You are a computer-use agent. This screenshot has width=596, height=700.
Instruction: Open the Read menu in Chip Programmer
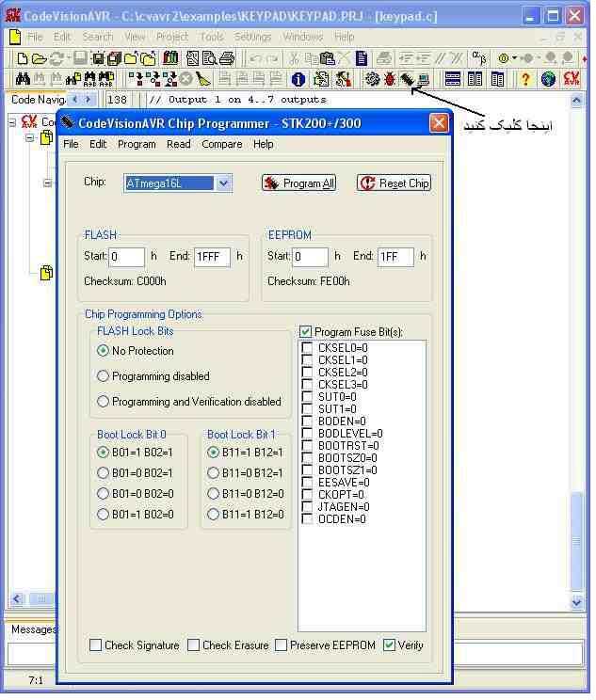pos(179,144)
